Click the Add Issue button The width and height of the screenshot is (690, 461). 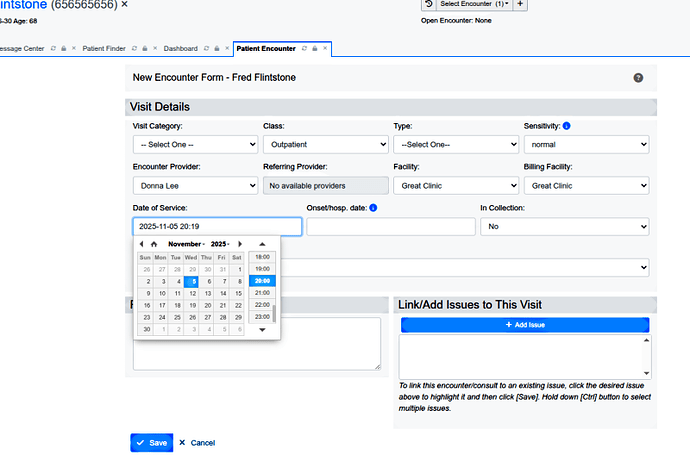pyautogui.click(x=525, y=325)
